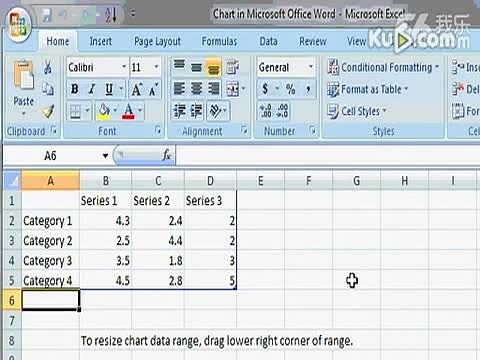The height and width of the screenshot is (360, 480).
Task: Toggle Underline formatting
Action: [x=109, y=89]
